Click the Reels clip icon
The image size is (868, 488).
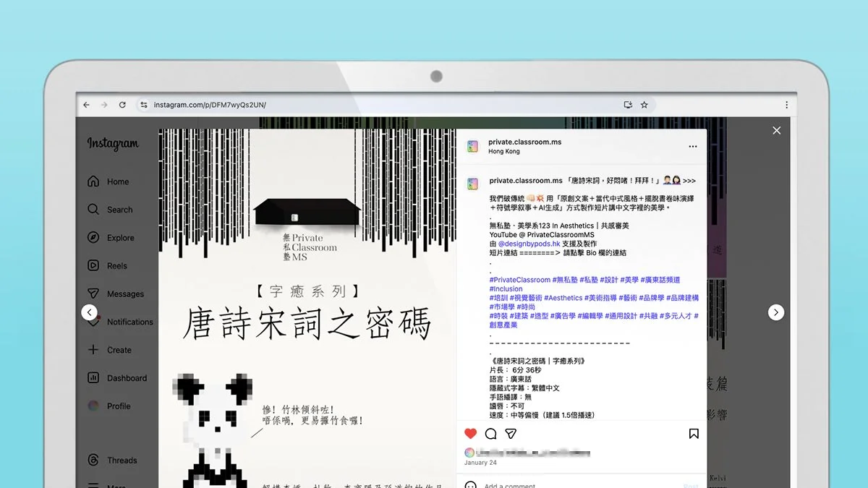point(93,265)
